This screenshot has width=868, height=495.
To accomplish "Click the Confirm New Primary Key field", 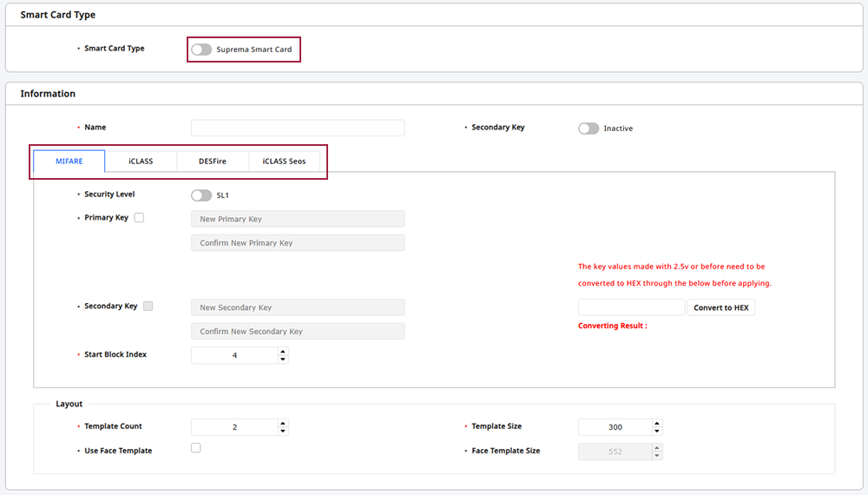I will click(x=298, y=243).
